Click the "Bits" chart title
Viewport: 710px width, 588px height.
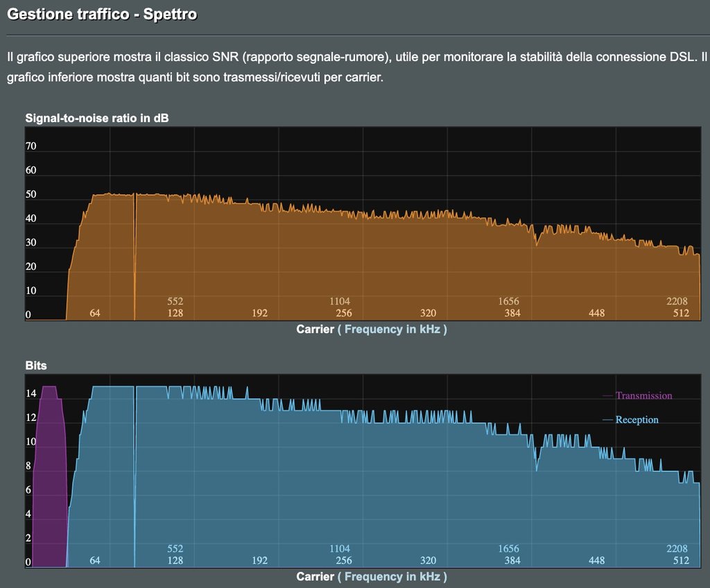click(x=36, y=365)
